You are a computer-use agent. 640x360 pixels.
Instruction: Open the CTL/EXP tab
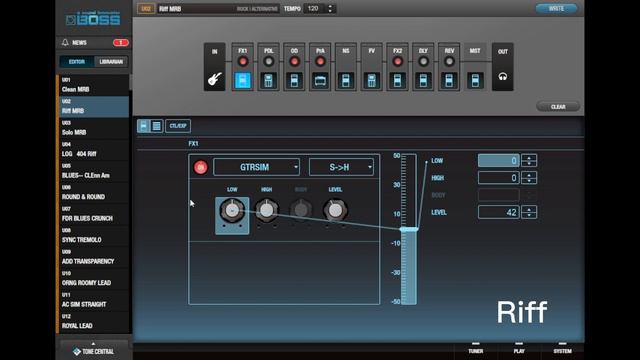(x=178, y=126)
